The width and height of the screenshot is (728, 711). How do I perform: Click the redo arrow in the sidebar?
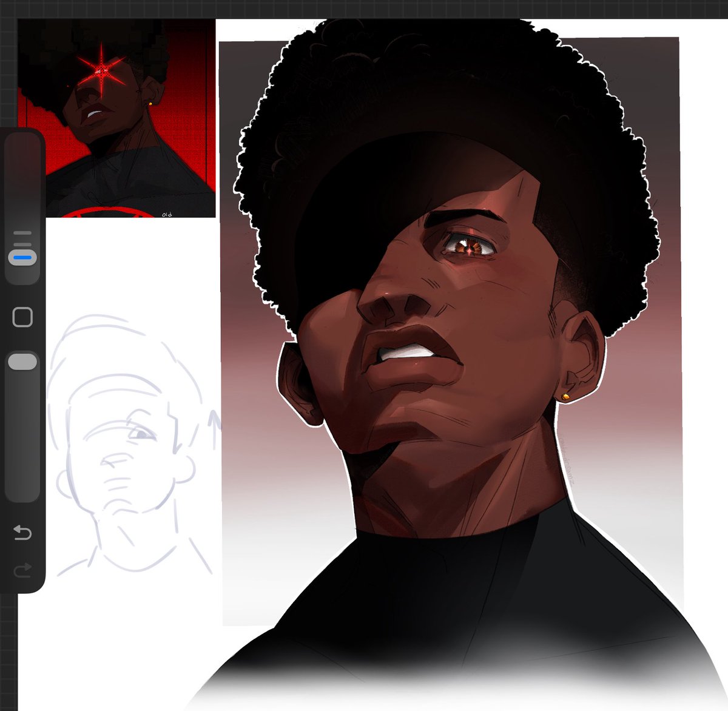pos(22,570)
